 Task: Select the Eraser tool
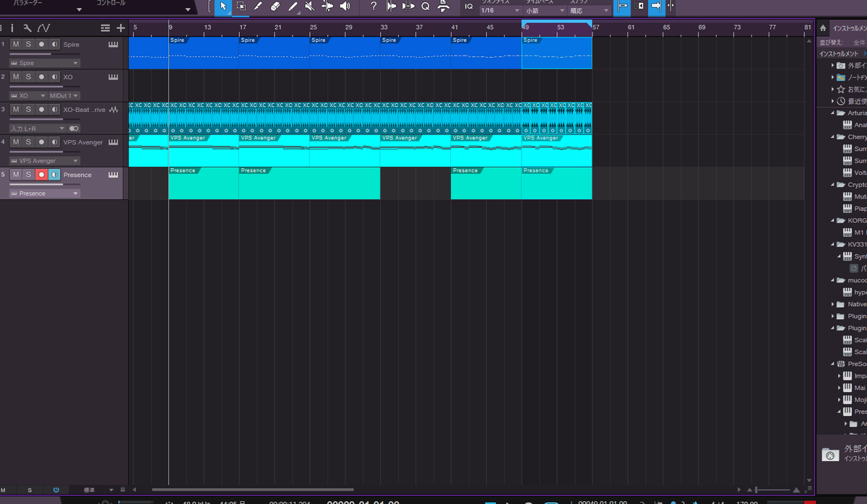(275, 6)
